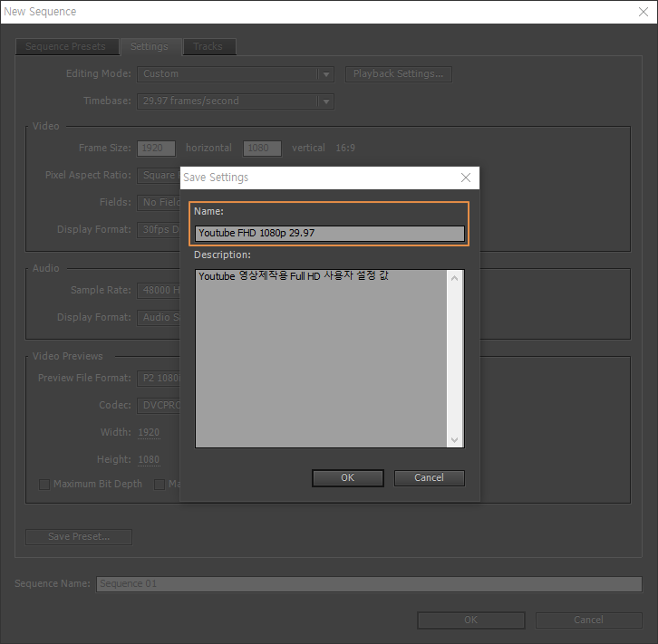
Task: Open the Codec dropdown
Action: (159, 406)
